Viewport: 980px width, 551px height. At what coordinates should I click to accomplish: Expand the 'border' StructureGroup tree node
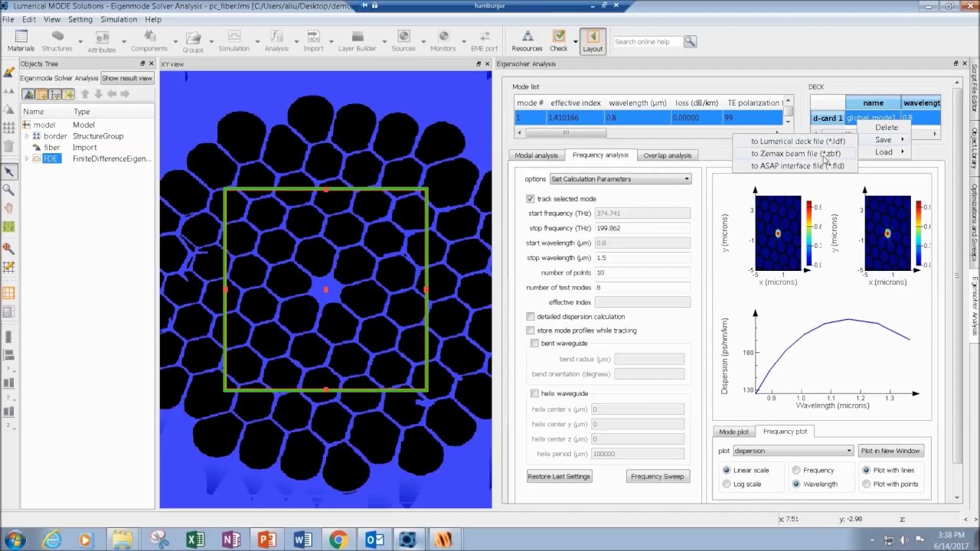[x=27, y=136]
